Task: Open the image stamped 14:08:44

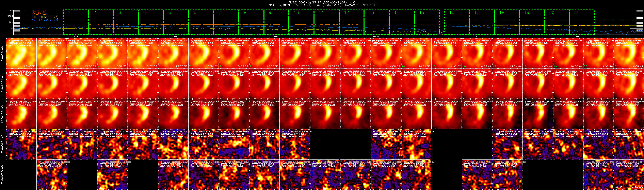Action: [629, 53]
